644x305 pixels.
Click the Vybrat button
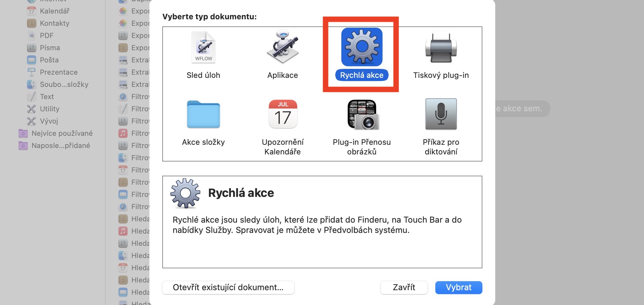pyautogui.click(x=459, y=287)
